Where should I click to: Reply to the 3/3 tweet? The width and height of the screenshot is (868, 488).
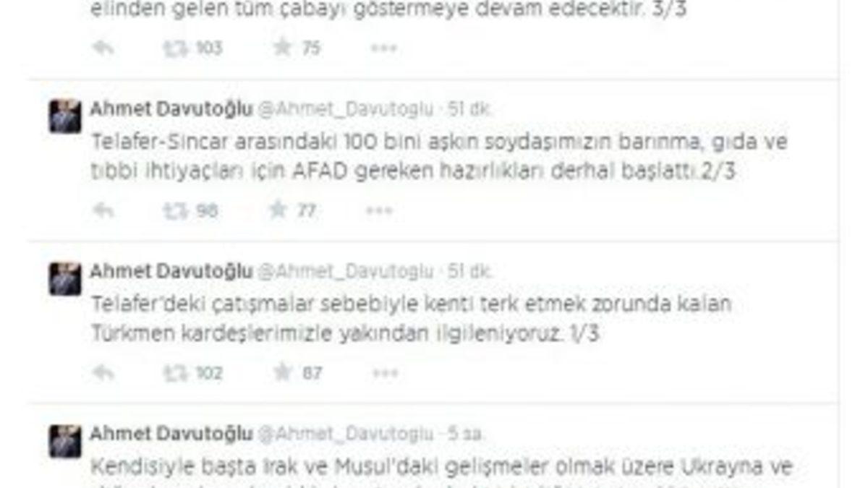pos(103,48)
